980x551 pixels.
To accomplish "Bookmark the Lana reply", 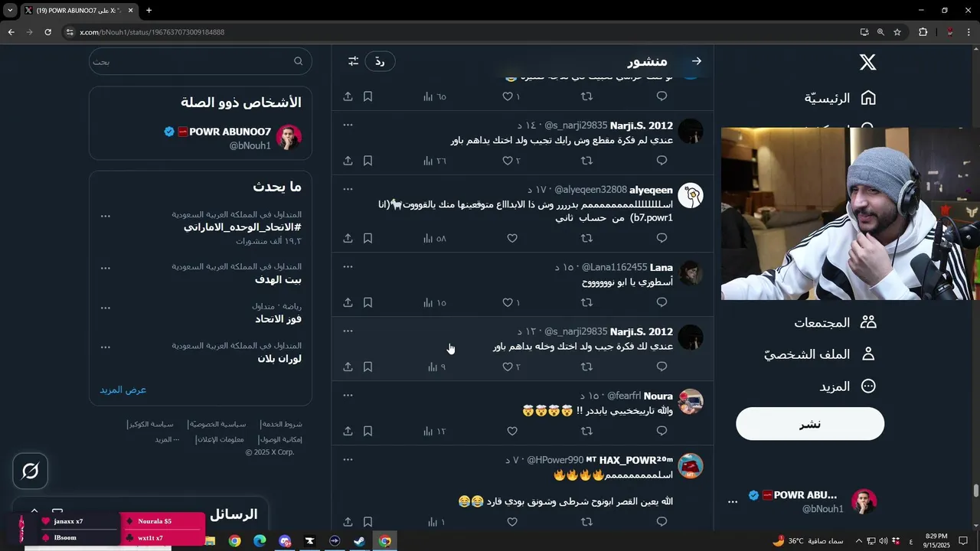I will [x=367, y=302].
